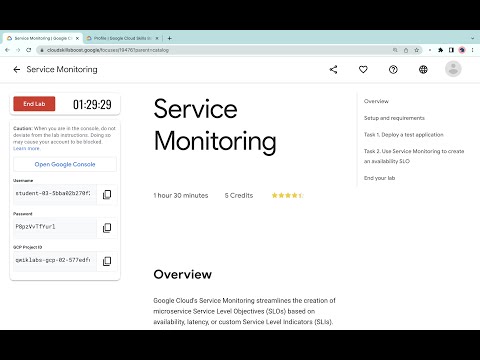Click the '5 Credits' text
The height and width of the screenshot is (360, 480).
239,195
